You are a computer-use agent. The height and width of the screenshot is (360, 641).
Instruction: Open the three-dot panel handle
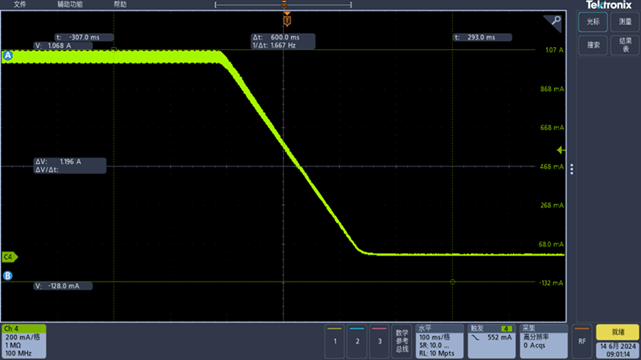click(572, 169)
